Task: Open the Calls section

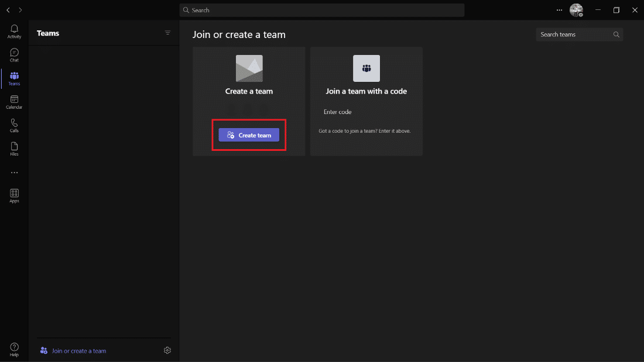Action: 14,126
